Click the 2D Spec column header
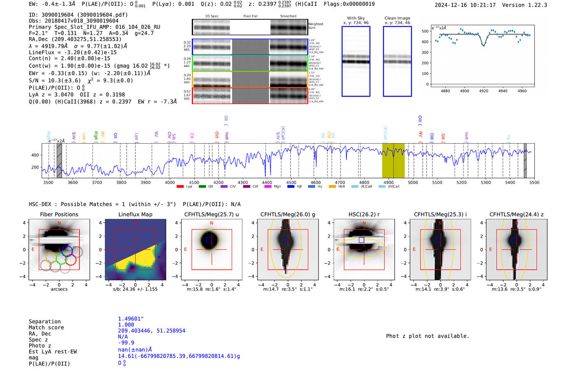Image resolution: width=576 pixels, height=392 pixels. (212, 16)
